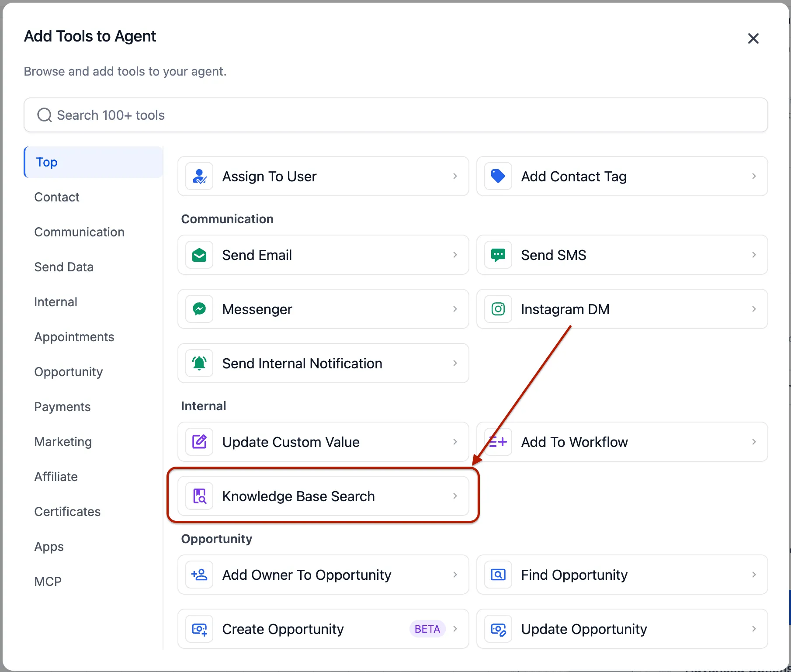The width and height of the screenshot is (791, 672).
Task: Click the Send Email envelope icon
Action: tap(199, 255)
